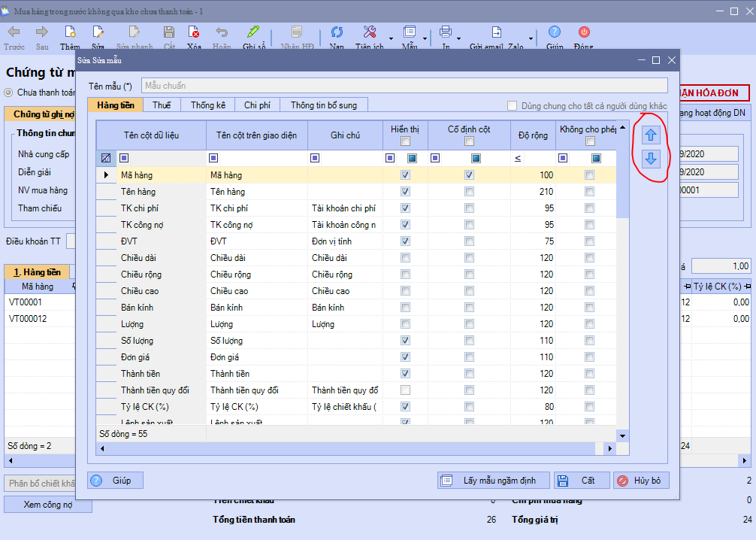The image size is (756, 540).
Task: Click the grid horizontal scrollbar thumb
Action: (352, 448)
